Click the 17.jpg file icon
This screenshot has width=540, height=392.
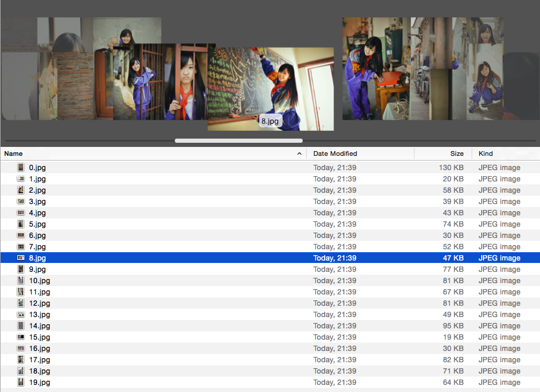[21, 360]
